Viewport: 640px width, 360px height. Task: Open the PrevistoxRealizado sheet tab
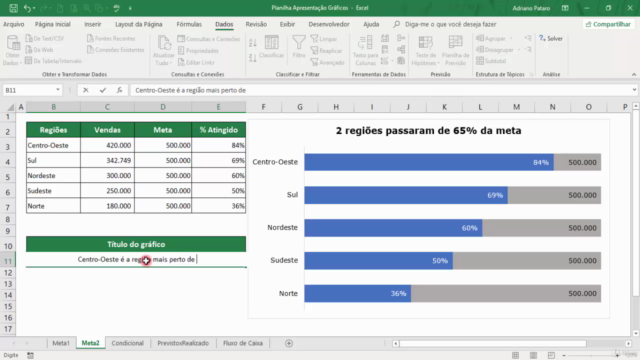pyautogui.click(x=183, y=343)
